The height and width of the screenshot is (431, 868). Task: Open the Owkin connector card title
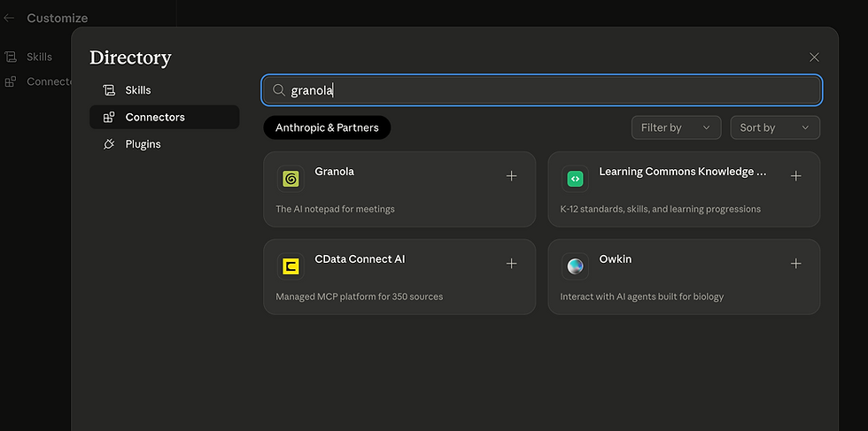coord(615,259)
